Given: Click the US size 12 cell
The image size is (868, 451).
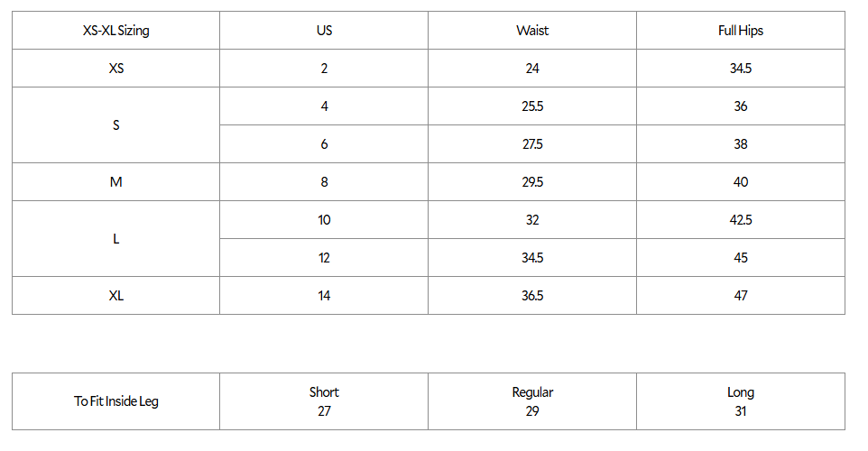Looking at the screenshot, I should click(324, 257).
